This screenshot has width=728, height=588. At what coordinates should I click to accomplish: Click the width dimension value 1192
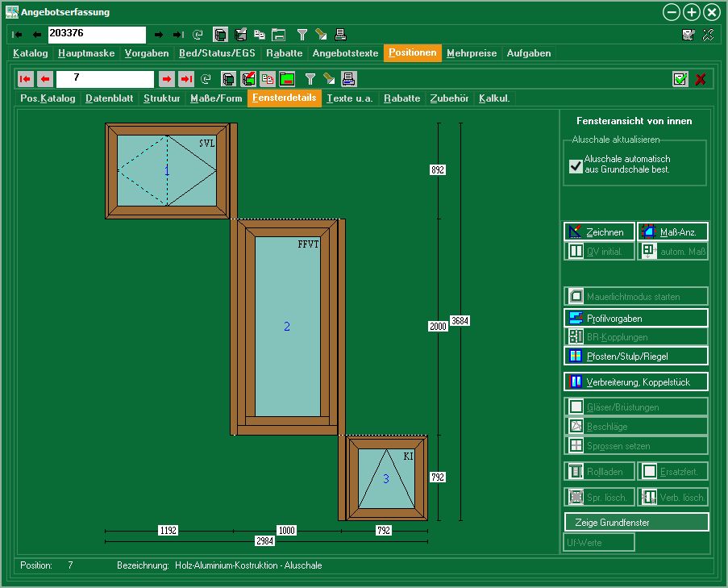(168, 531)
